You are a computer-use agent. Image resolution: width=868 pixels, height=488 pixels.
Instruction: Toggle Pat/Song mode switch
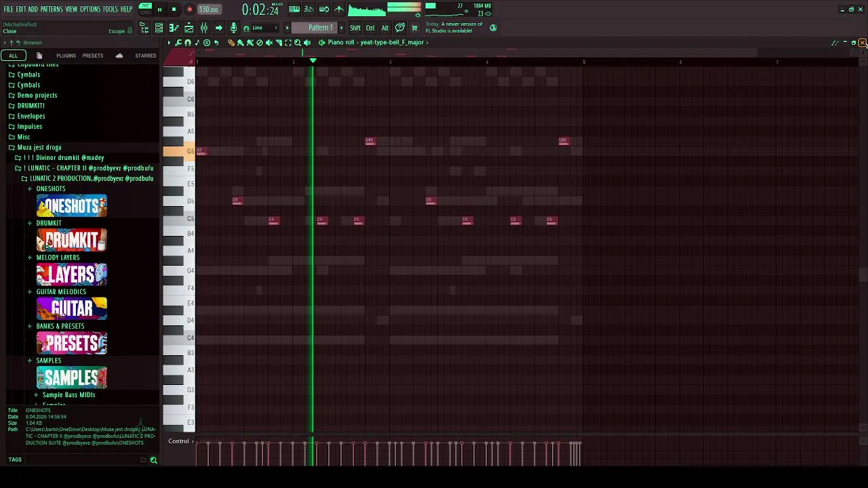[145, 9]
